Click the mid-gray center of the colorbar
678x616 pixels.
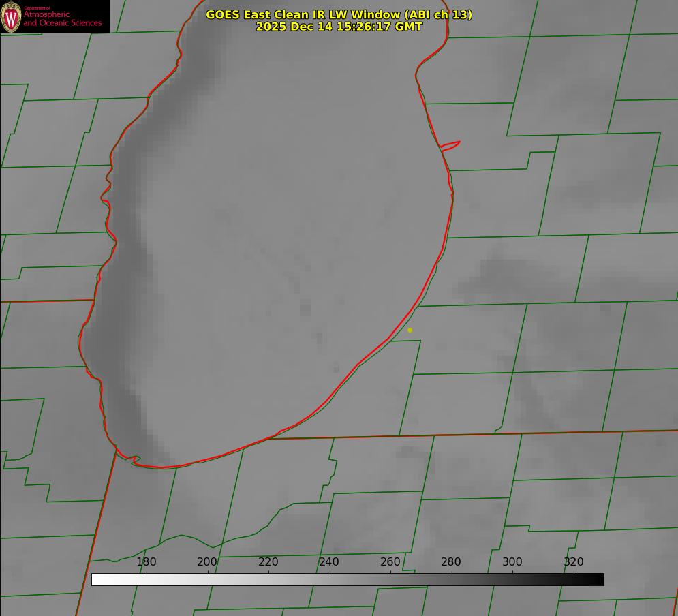pyautogui.click(x=348, y=579)
